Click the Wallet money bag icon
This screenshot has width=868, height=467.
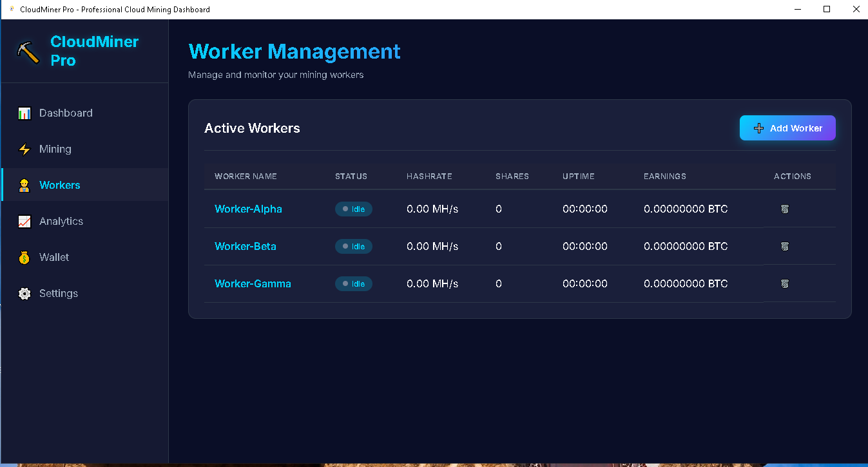[x=24, y=258]
